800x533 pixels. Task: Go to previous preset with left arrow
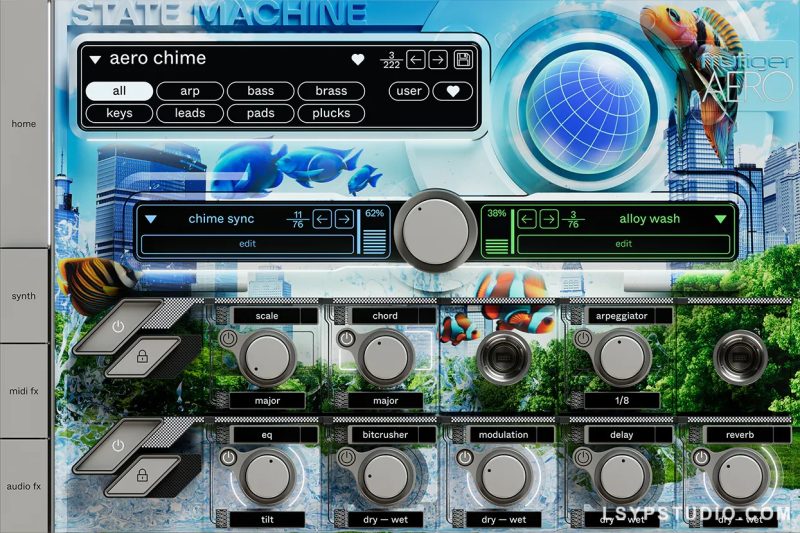click(416, 60)
